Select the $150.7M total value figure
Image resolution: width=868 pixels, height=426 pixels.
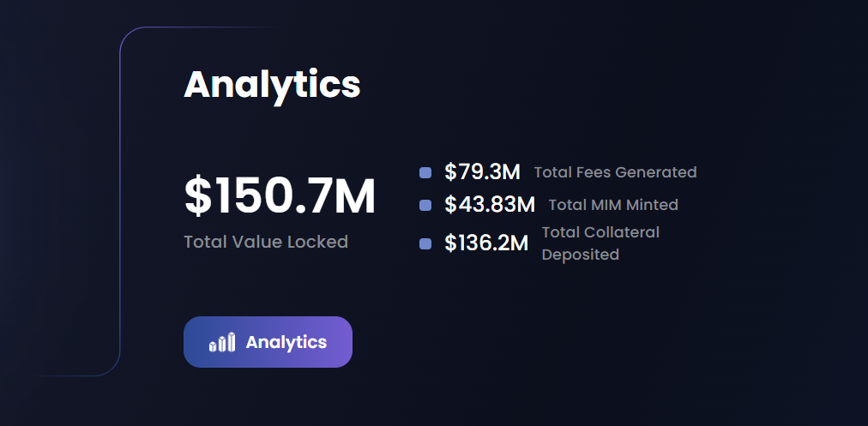(x=280, y=196)
